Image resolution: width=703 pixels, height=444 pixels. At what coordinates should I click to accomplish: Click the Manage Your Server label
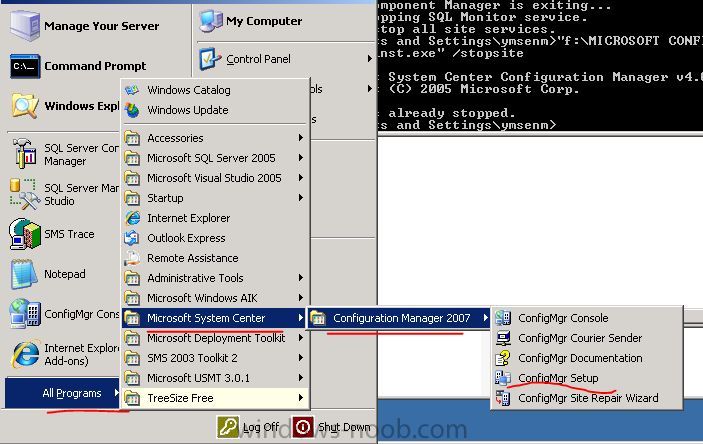[x=101, y=26]
